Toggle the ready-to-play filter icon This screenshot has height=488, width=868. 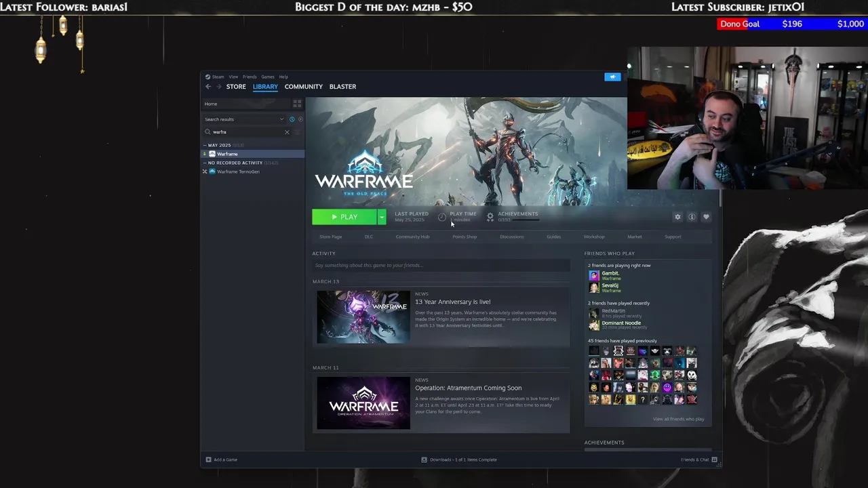300,119
